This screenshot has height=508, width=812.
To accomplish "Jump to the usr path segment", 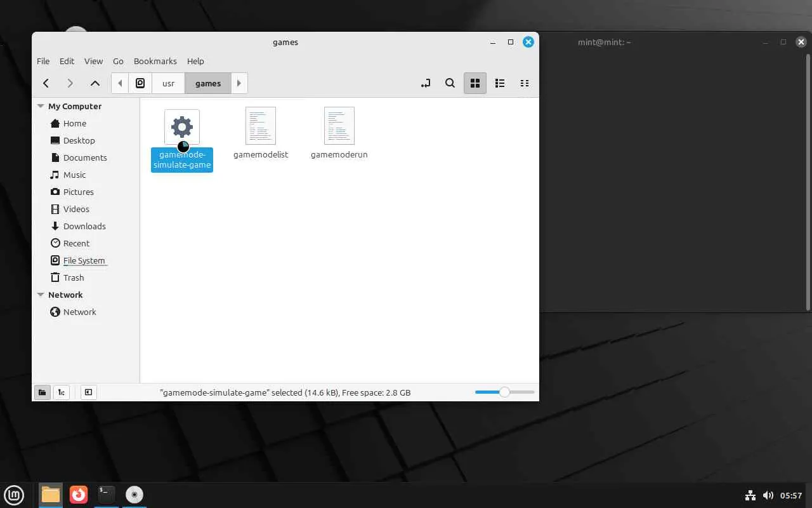I will (x=168, y=83).
